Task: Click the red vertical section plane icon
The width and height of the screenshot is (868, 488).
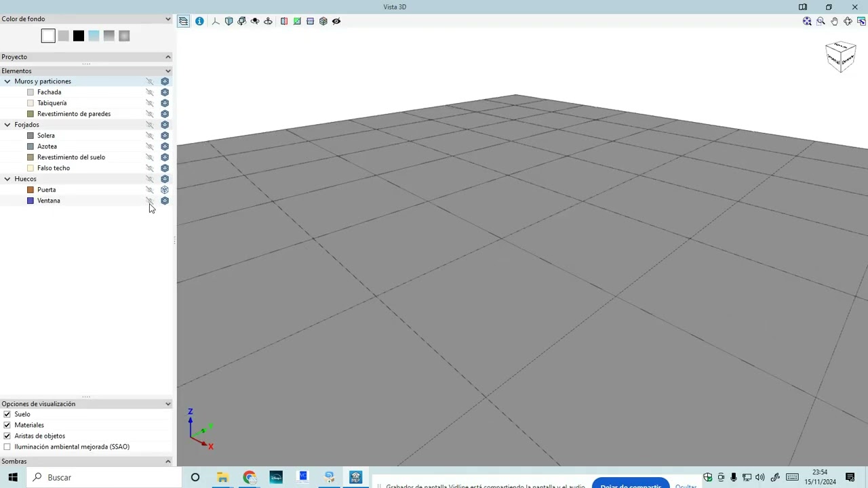Action: tap(284, 21)
